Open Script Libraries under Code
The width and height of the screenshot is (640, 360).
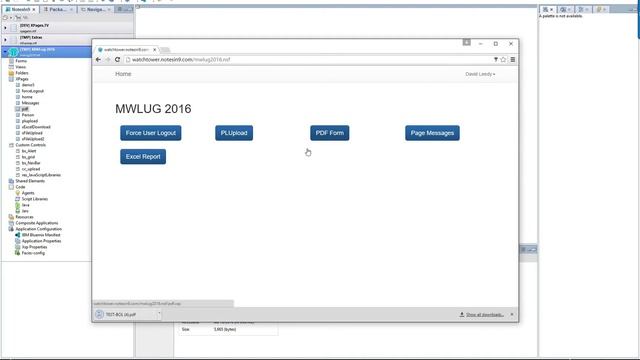click(34, 199)
